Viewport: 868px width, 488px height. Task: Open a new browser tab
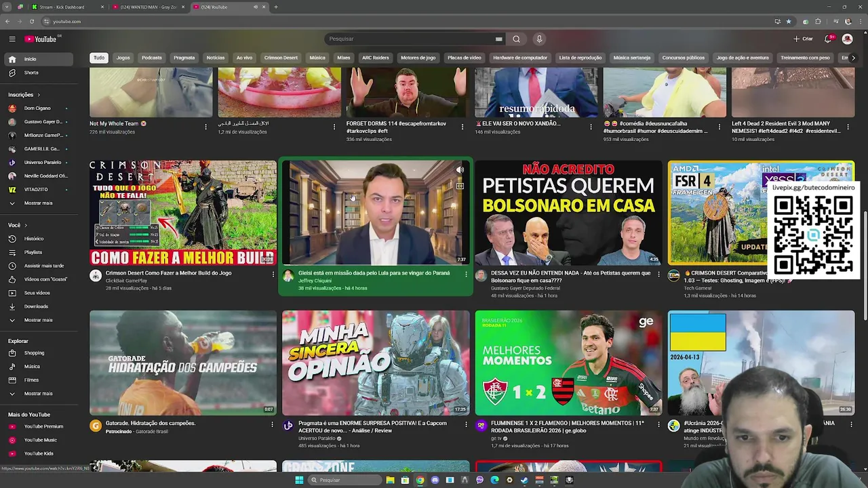(x=276, y=7)
